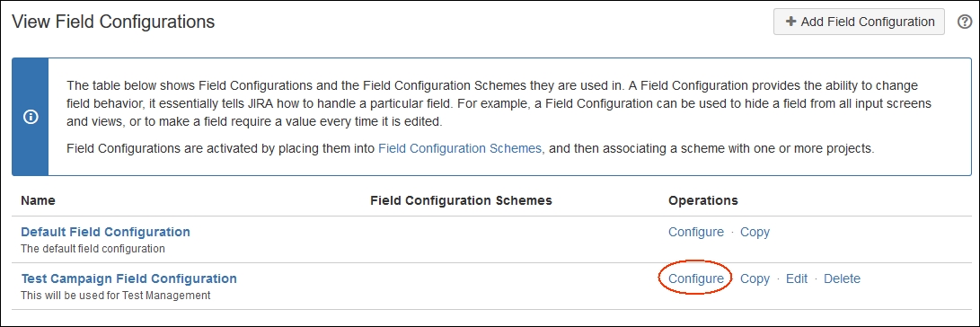Image resolution: width=980 pixels, height=327 pixels.
Task: Click Add Field Configuration button
Action: tap(859, 22)
